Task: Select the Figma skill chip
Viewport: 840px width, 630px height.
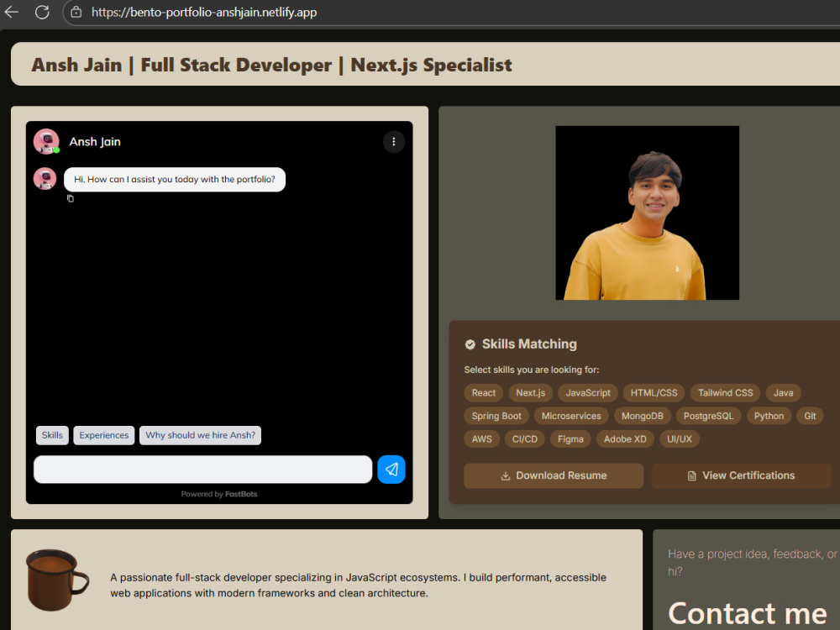Action: [x=570, y=438]
